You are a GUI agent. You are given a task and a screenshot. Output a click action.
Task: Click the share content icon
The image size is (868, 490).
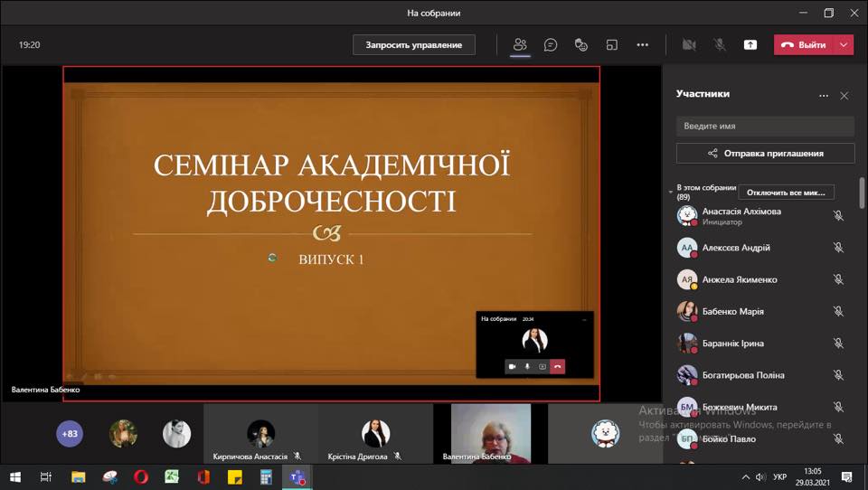750,45
